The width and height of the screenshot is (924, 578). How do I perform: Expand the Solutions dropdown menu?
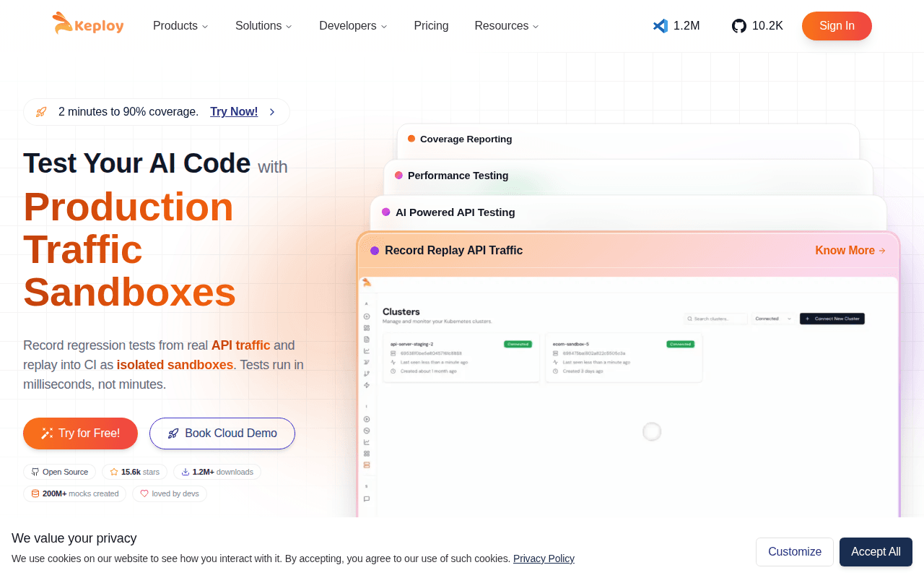click(x=263, y=26)
